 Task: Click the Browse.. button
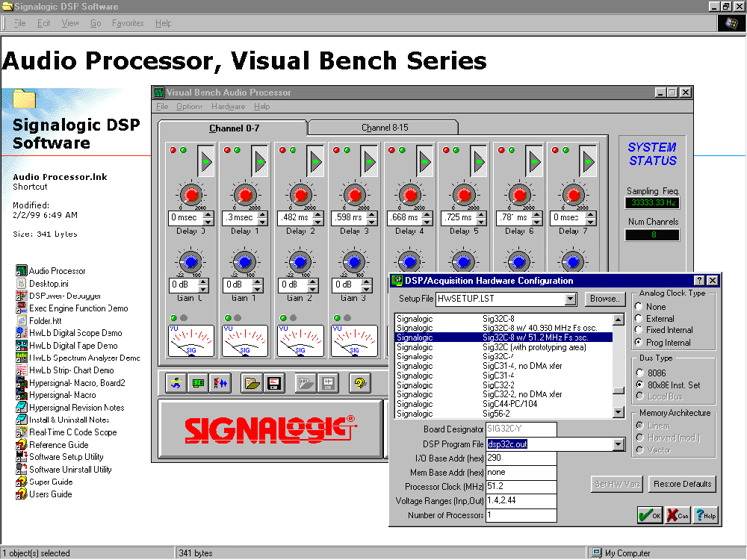click(x=604, y=299)
